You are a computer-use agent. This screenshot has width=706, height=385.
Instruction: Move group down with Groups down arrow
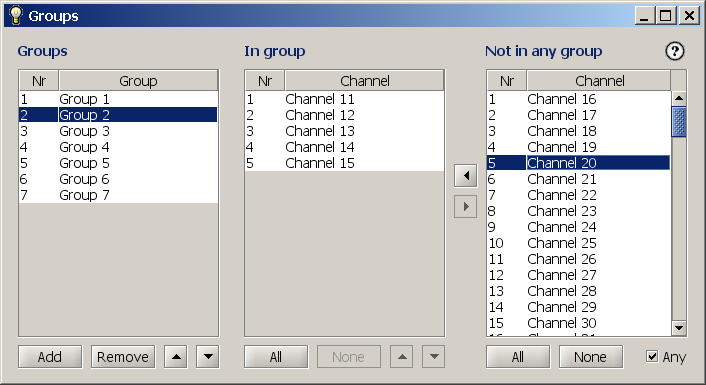click(x=208, y=357)
